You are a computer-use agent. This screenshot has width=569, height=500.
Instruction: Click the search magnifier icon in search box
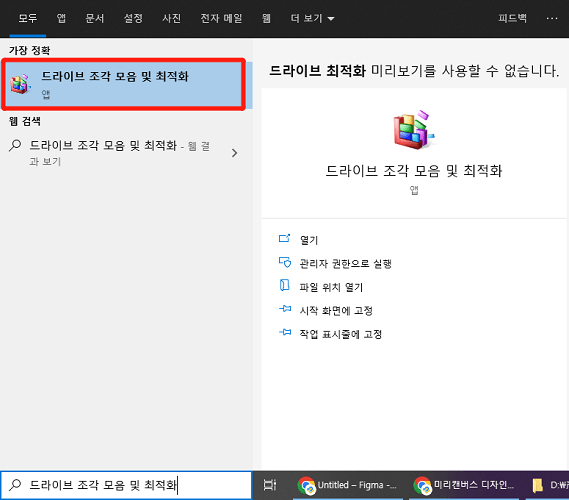pos(15,485)
